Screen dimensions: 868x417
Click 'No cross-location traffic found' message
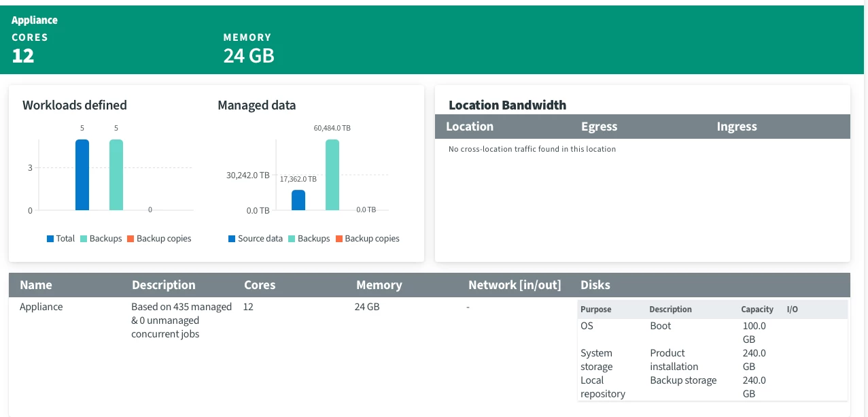pyautogui.click(x=532, y=149)
